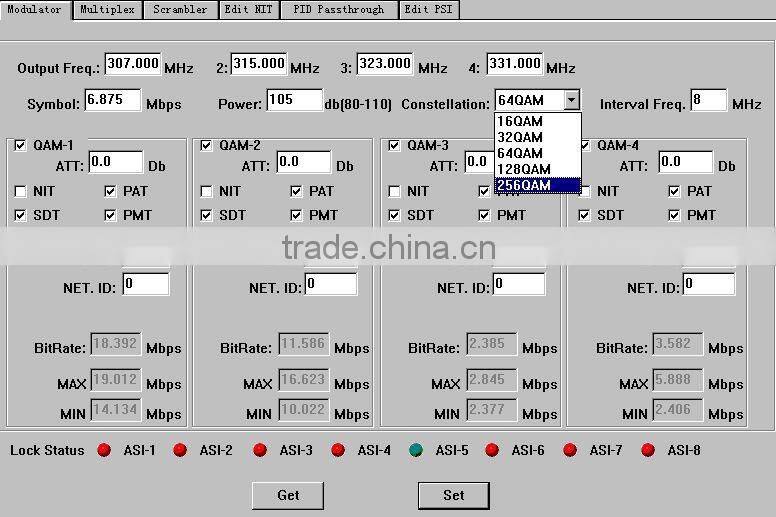This screenshot has height=517, width=776.
Task: Open the PID Passthrough tab
Action: 338,9
